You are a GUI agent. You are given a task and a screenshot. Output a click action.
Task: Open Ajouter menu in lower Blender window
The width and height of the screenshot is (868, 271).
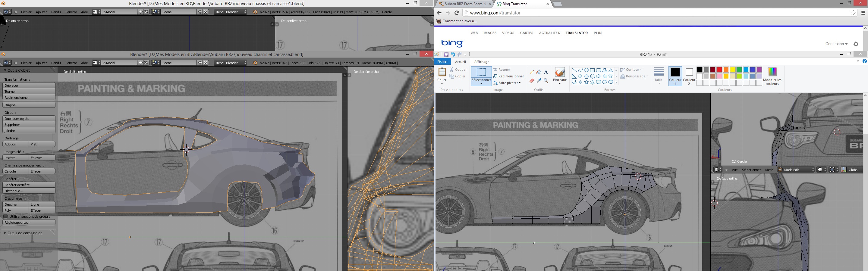coord(42,63)
